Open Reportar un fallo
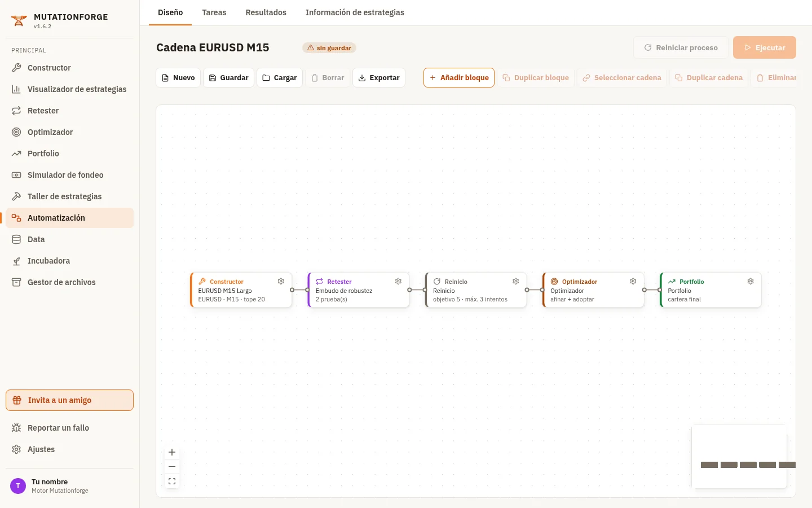Image resolution: width=812 pixels, height=508 pixels. click(69, 428)
